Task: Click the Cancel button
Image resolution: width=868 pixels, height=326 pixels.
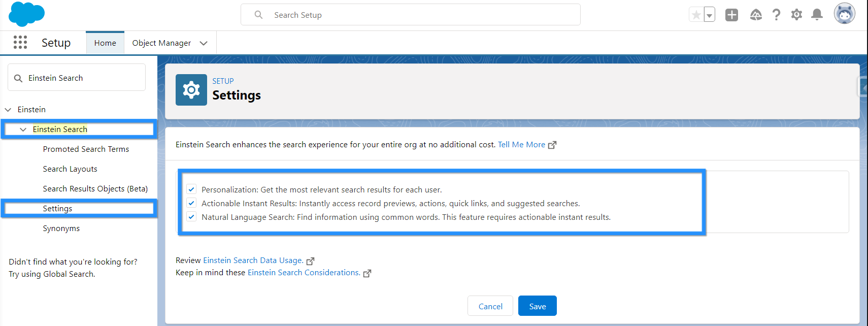Action: click(490, 306)
